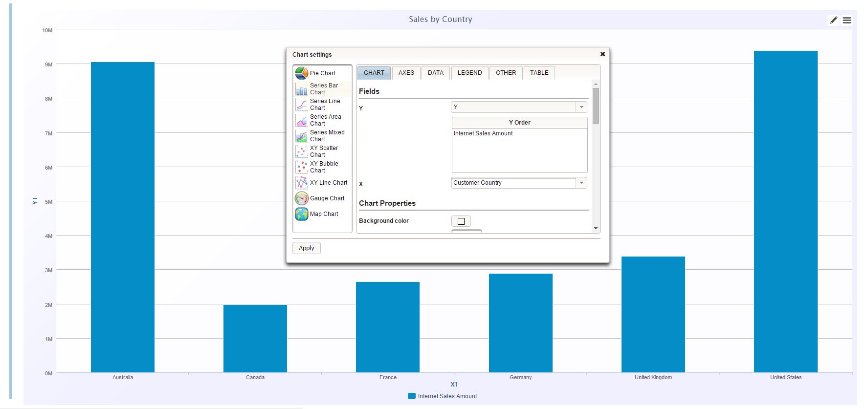Click the Background color label
Viewport: 868px width, 409px height.
[384, 221]
